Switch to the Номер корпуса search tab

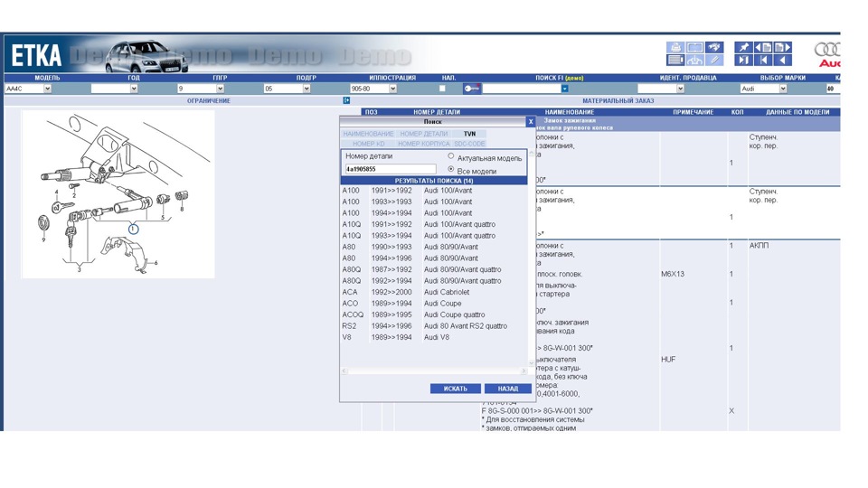(x=424, y=144)
